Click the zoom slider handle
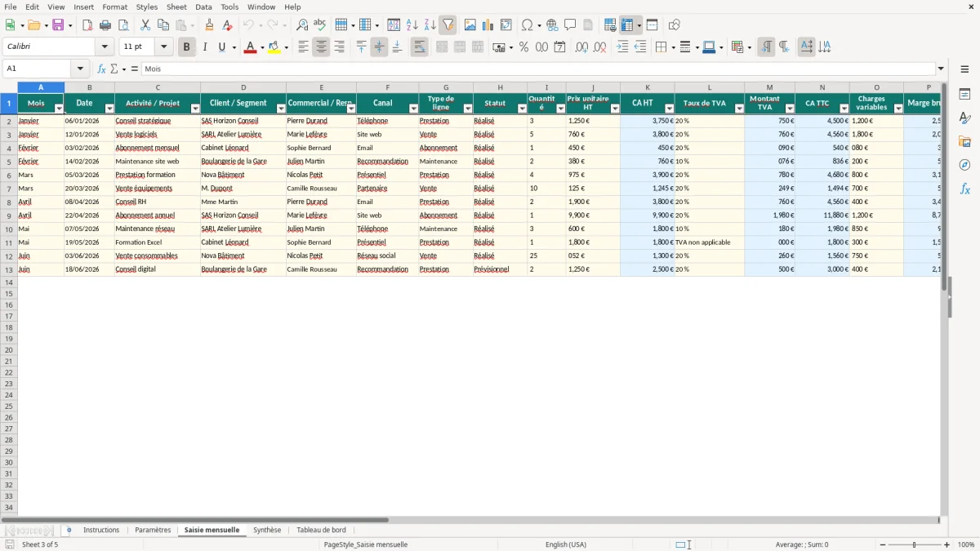The image size is (980, 551). click(915, 544)
